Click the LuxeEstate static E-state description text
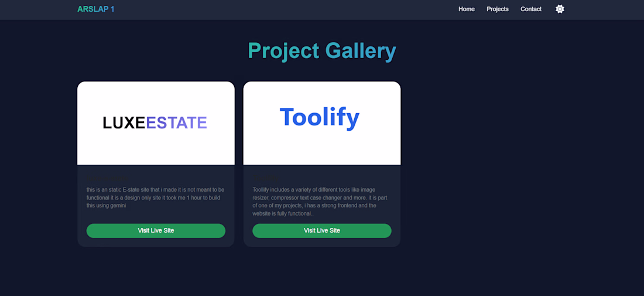The width and height of the screenshot is (644, 296). click(156, 198)
